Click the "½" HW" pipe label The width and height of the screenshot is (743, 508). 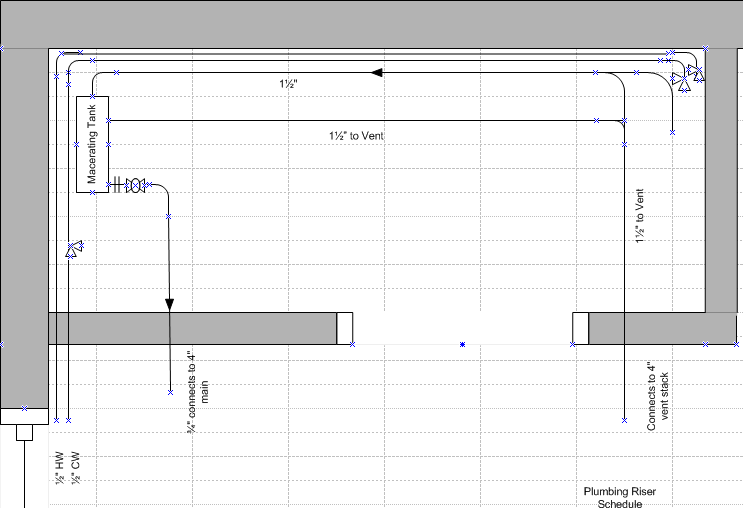point(58,465)
